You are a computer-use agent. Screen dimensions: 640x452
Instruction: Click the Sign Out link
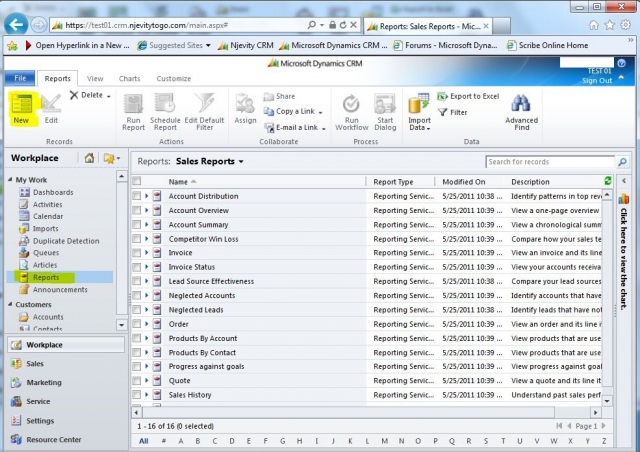click(597, 80)
